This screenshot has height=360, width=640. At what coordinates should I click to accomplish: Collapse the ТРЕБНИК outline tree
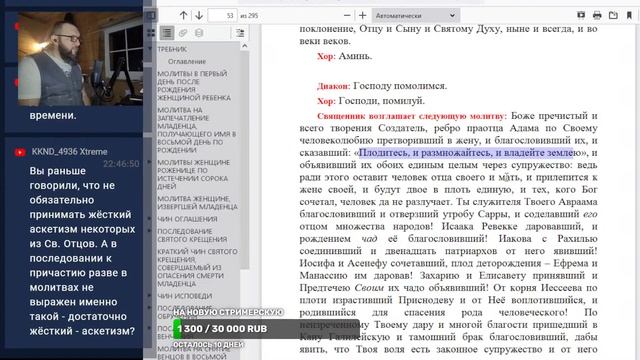click(150, 49)
